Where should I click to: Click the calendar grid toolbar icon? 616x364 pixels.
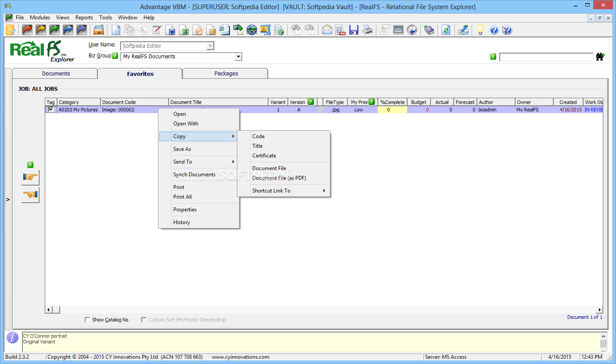[398, 30]
